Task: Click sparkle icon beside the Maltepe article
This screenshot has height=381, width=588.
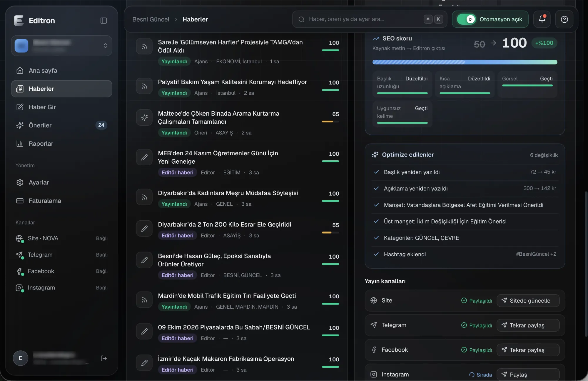Action: (x=144, y=118)
